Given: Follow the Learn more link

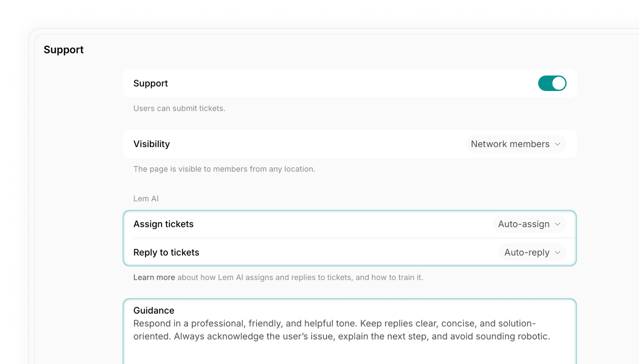Looking at the screenshot, I should tap(154, 277).
